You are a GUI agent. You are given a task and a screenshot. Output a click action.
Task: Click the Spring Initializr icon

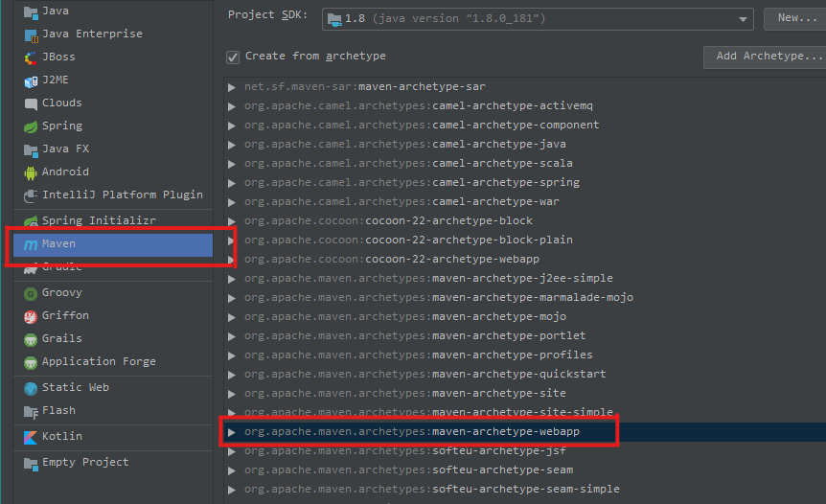(31, 221)
